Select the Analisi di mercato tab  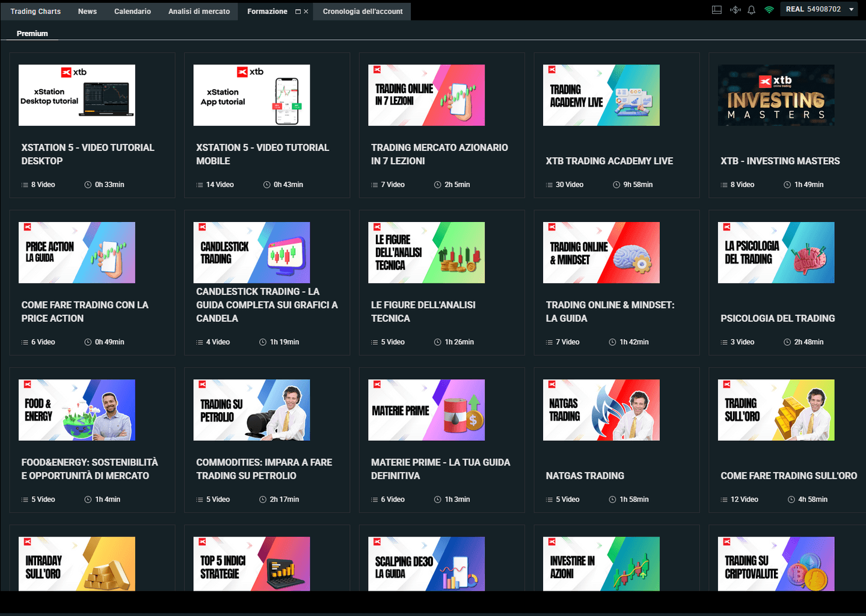[x=199, y=11]
